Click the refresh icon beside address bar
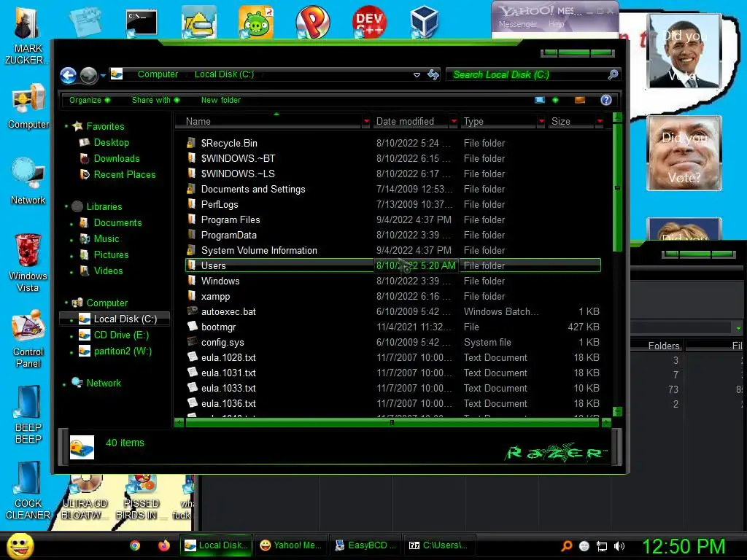The image size is (747, 560). click(x=433, y=75)
